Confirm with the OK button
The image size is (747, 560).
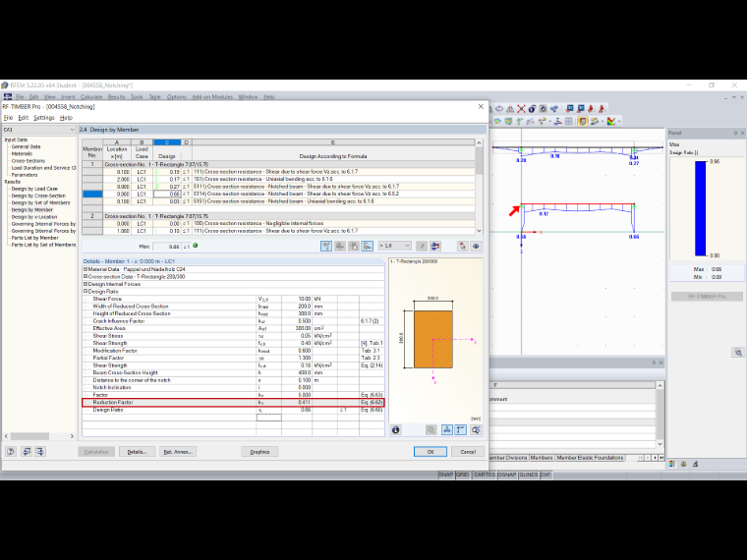(x=431, y=452)
